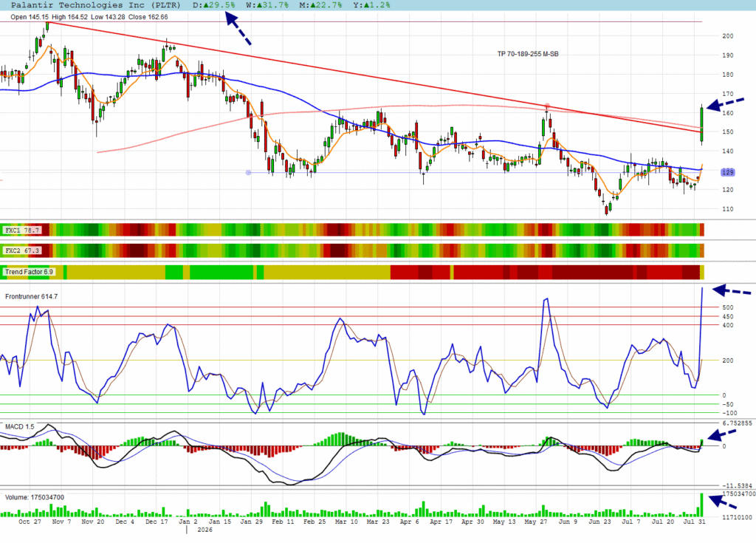Click the circle marker on trendline peak
This screenshot has width=756, height=543.
tap(547, 106)
